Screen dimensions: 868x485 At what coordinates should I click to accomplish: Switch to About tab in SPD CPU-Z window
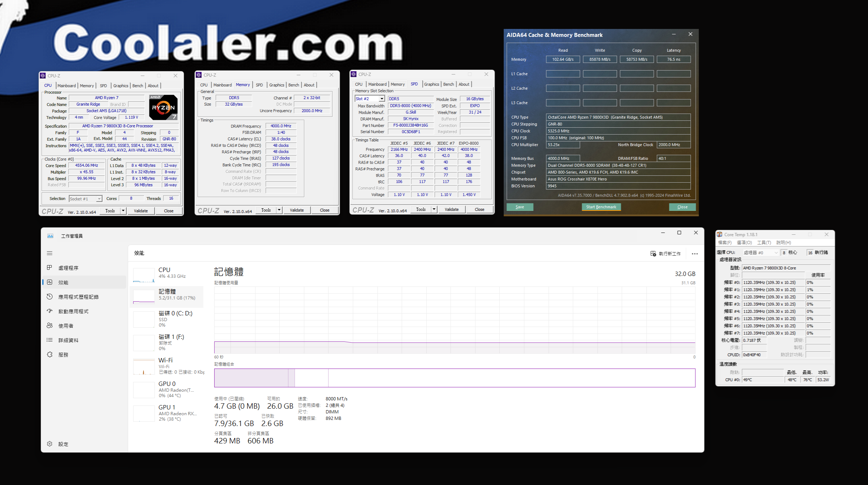pyautogui.click(x=464, y=84)
